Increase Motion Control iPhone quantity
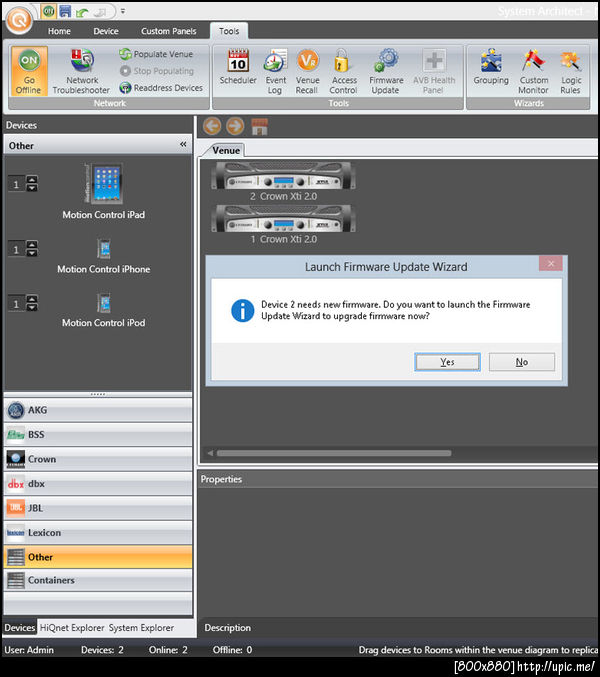 coord(32,244)
